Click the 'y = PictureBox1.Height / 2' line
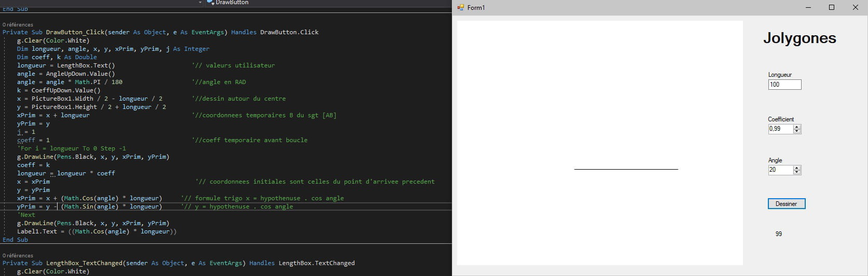This screenshot has height=276, width=868. click(91, 107)
